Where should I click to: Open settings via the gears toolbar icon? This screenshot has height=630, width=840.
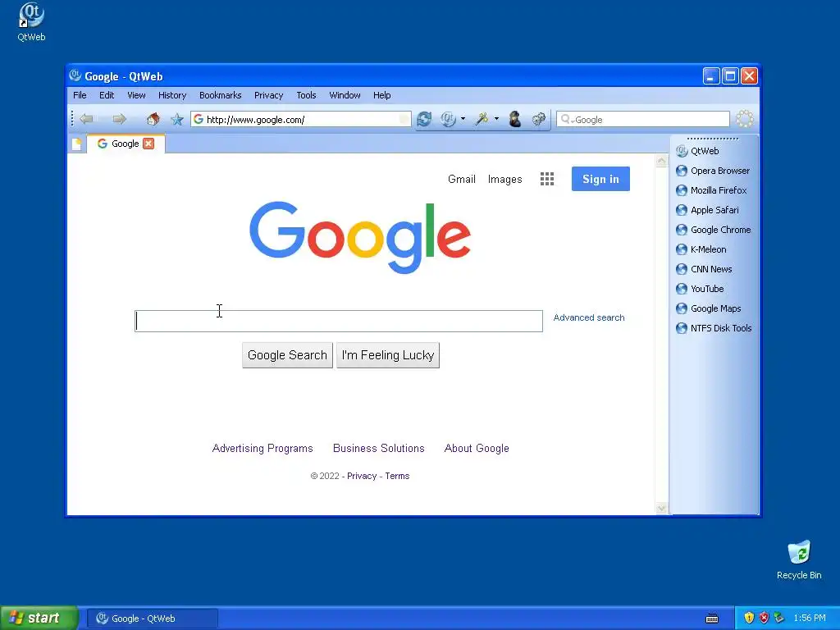[538, 119]
